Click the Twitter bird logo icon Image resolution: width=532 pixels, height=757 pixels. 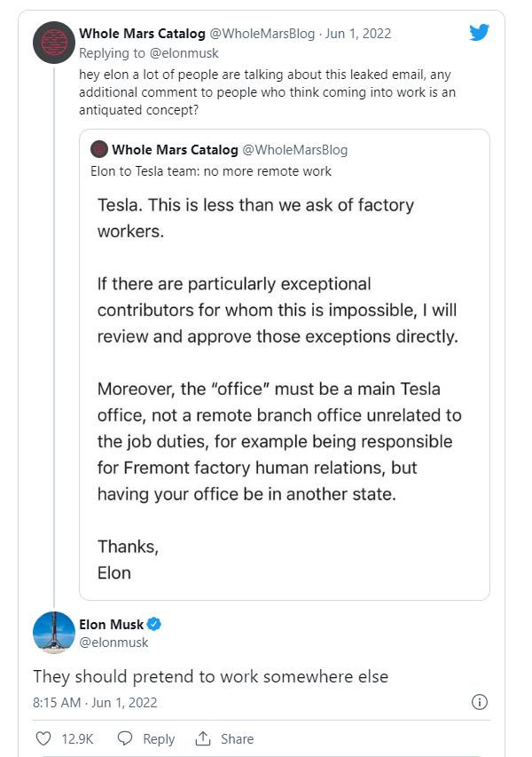coord(480,34)
